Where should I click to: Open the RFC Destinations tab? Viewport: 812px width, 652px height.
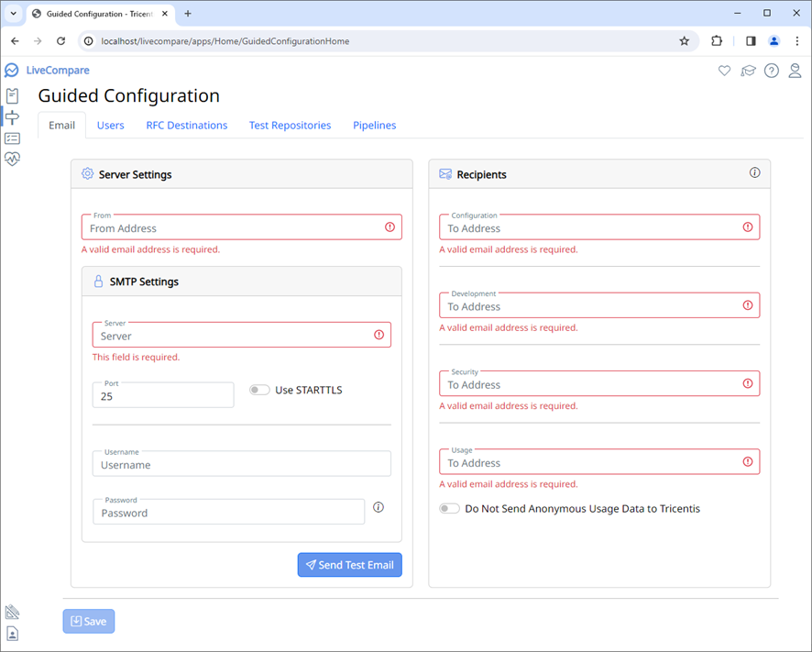(186, 125)
